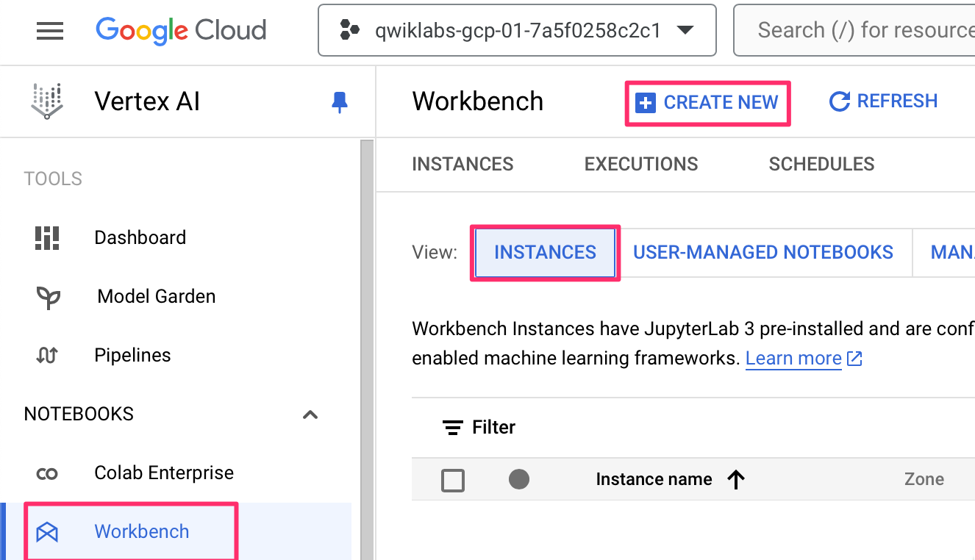Image resolution: width=975 pixels, height=560 pixels.
Task: Click CREATE NEW button
Action: point(707,103)
